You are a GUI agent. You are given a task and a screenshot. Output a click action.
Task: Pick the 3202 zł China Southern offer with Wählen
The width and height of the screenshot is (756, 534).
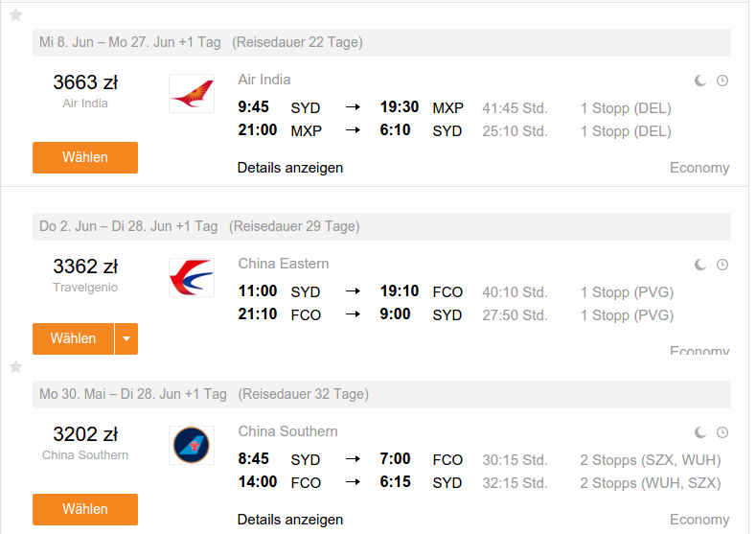tap(85, 509)
